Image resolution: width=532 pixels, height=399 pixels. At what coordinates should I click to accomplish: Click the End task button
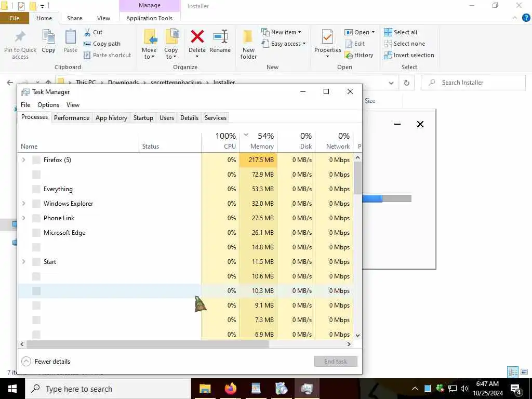(x=336, y=362)
